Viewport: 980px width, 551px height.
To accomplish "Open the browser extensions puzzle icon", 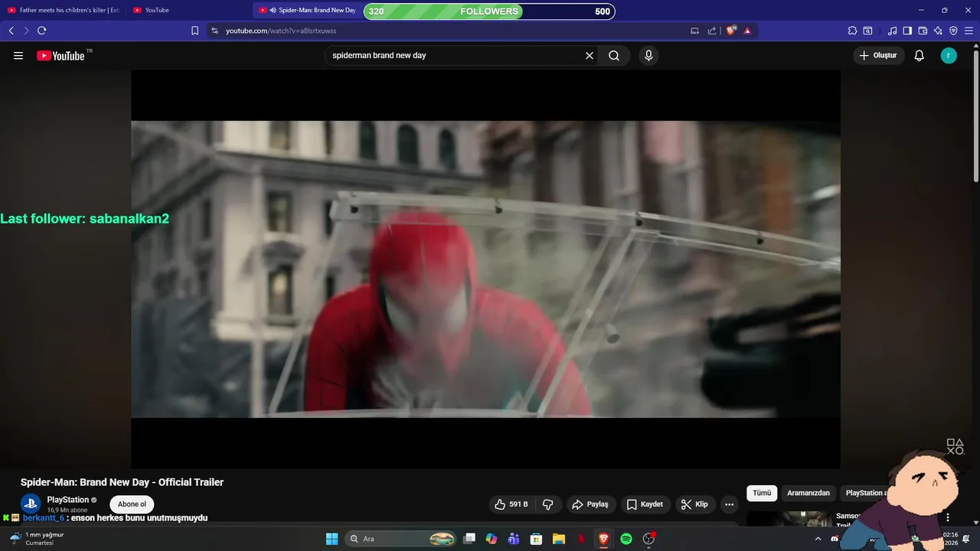I will 852,31.
